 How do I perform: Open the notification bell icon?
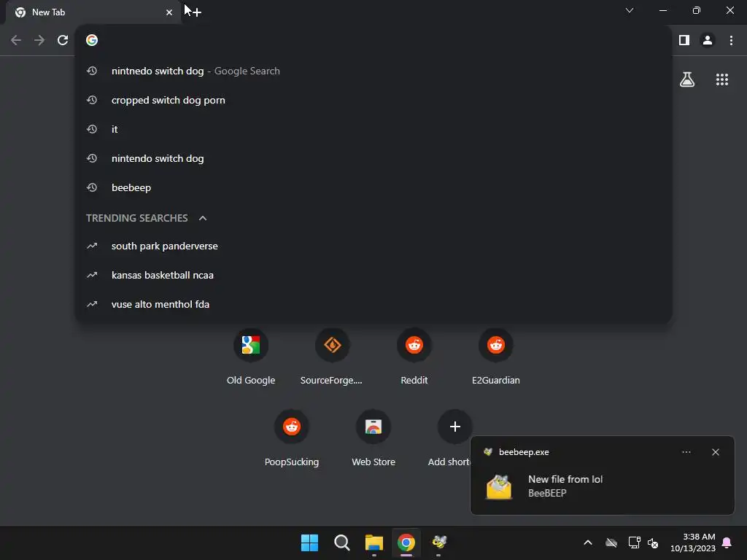(727, 542)
